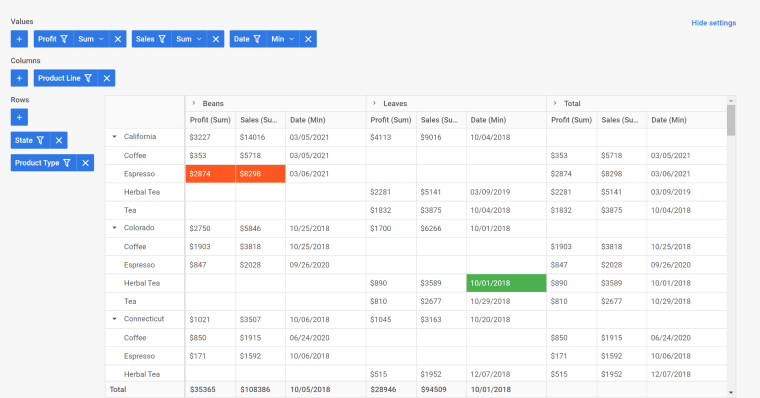
Task: Select Connecticut Coffee date 06/24/2020 under Beans
Action: click(x=326, y=338)
